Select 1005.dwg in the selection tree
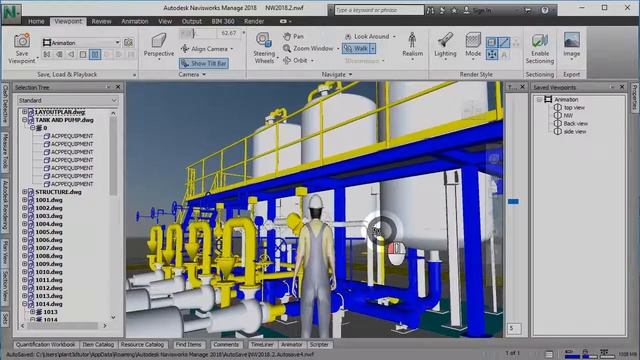Viewport: 640px width, 360px height. (x=49, y=232)
